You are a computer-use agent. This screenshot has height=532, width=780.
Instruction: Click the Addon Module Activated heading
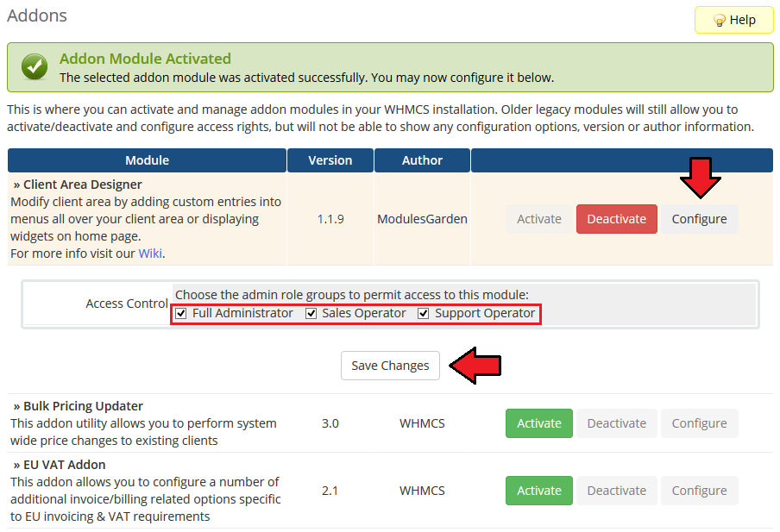145,59
